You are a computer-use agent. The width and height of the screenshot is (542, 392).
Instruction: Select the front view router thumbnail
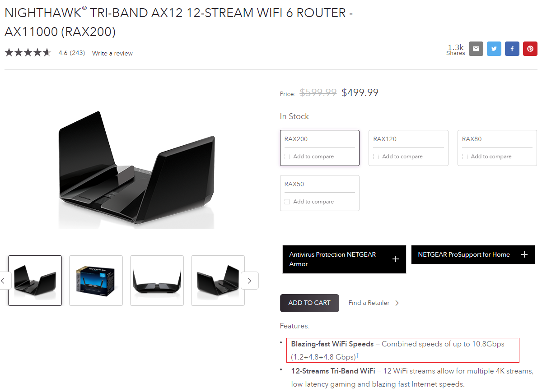[157, 281]
